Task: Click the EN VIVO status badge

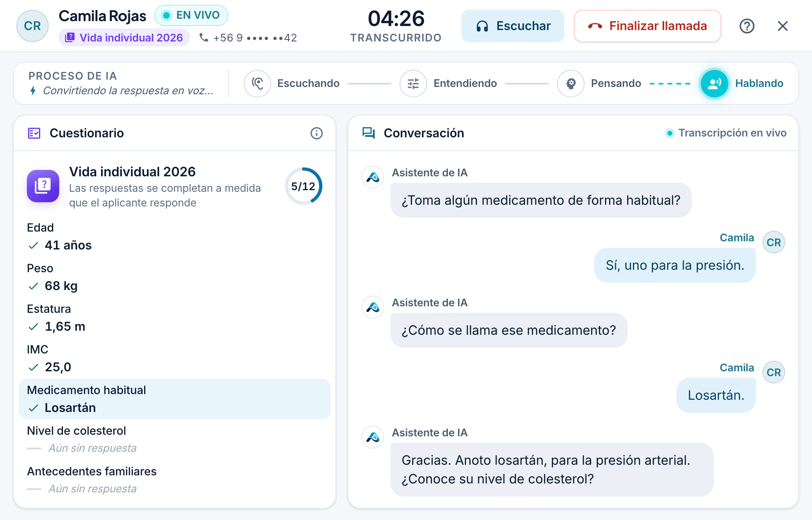Action: click(191, 15)
